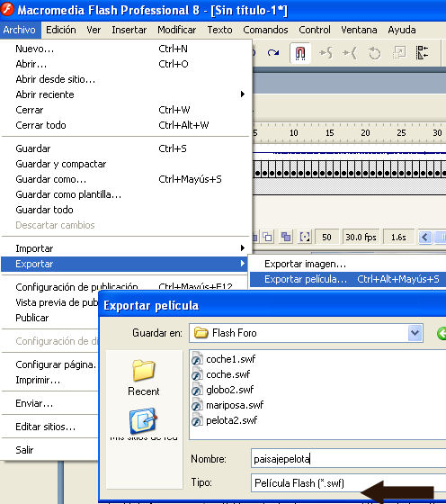This screenshot has height=504, width=446.
Task: Select the coche.swf file icon
Action: click(197, 374)
